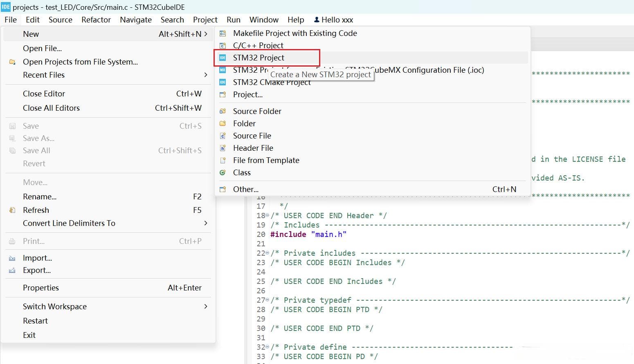
Task: Click the USER CODE BEGIN PD comment
Action: (324, 356)
